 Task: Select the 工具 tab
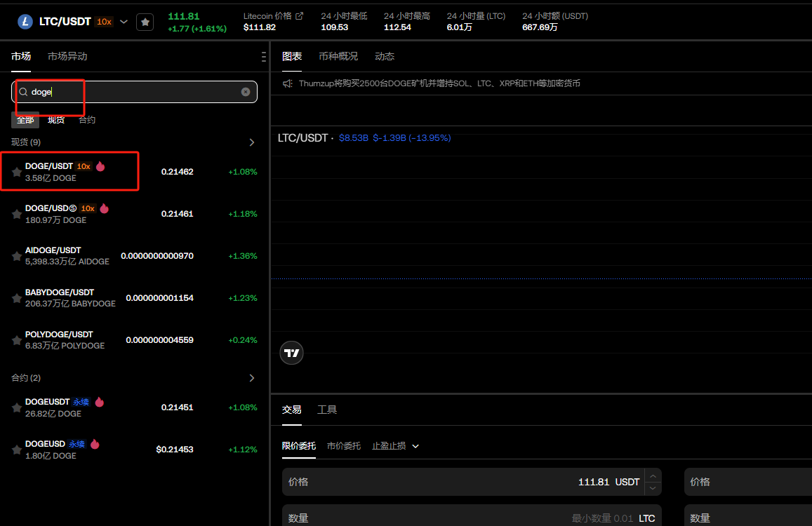327,410
